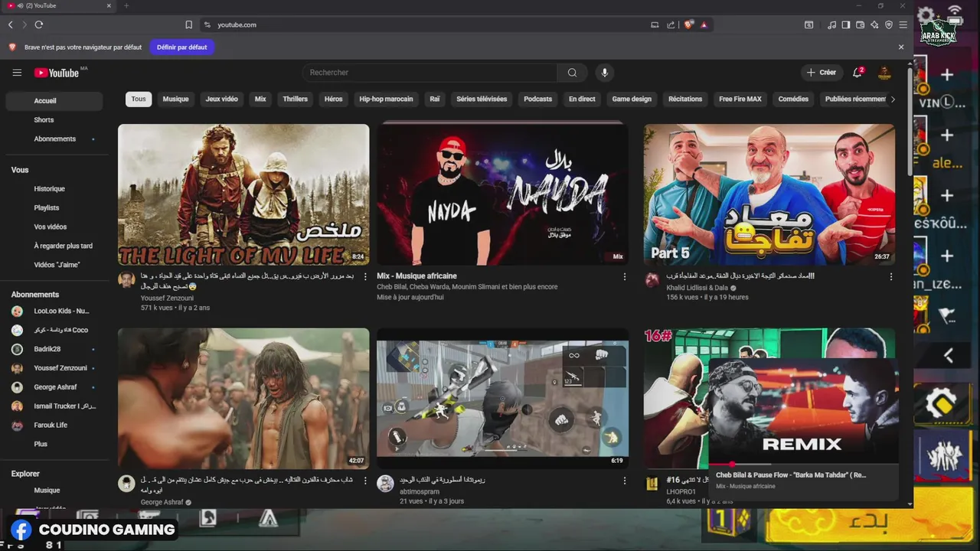The width and height of the screenshot is (980, 551).
Task: Toggle the browser sidebar panel icon
Action: coord(846,24)
